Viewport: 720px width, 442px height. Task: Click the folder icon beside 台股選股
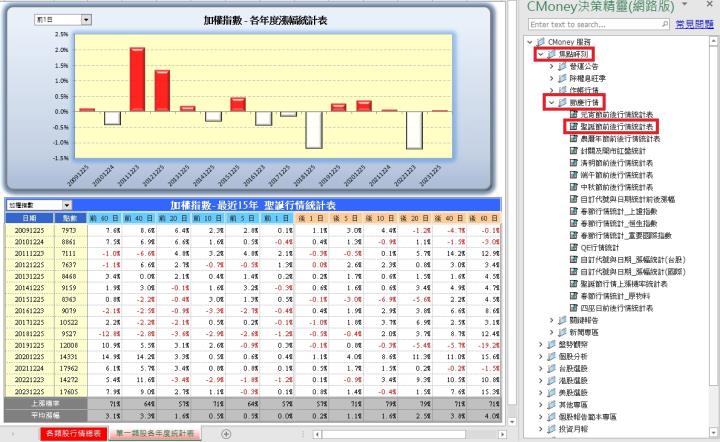(551, 369)
